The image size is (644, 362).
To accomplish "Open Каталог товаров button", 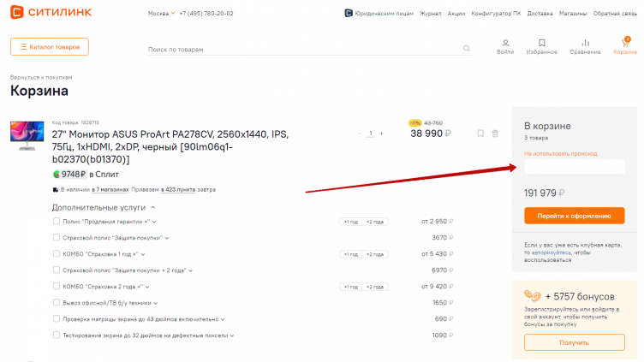I will click(x=50, y=47).
